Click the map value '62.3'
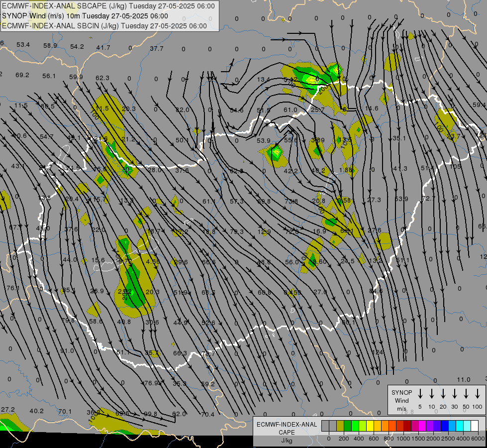487x448 pixels. coord(102,78)
